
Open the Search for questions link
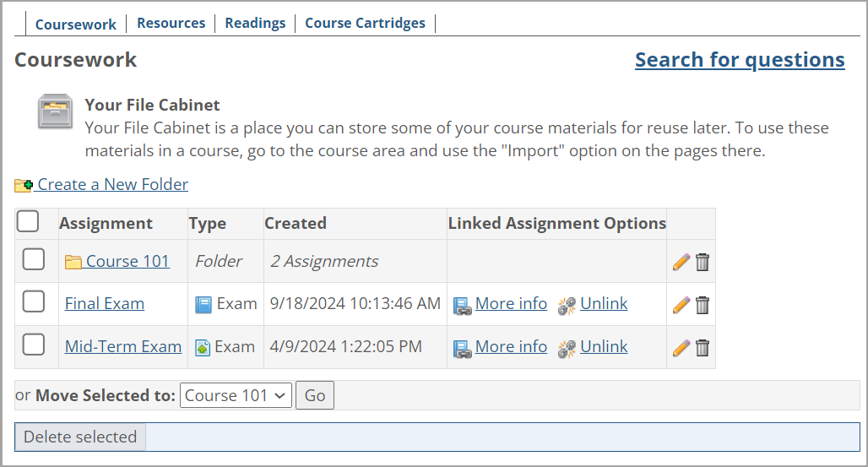pos(740,60)
